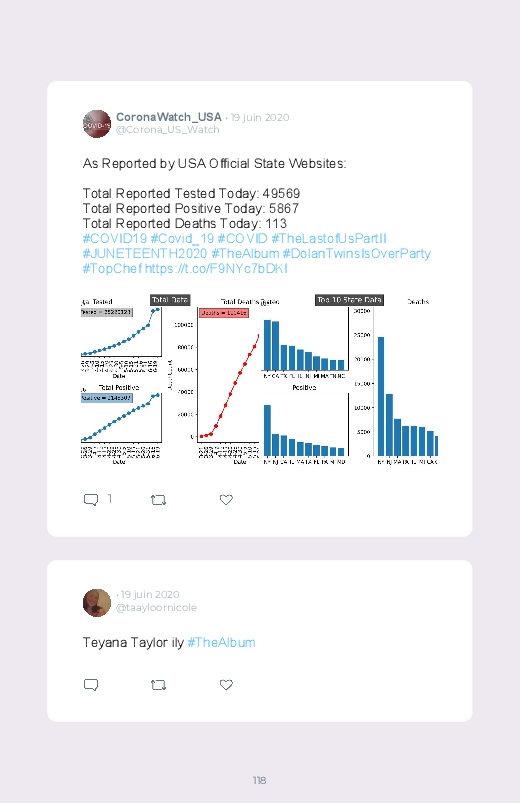Follow the t.co/F9NYc7bDKI link
Image resolution: width=520 pixels, height=803 pixels.
pos(216,268)
